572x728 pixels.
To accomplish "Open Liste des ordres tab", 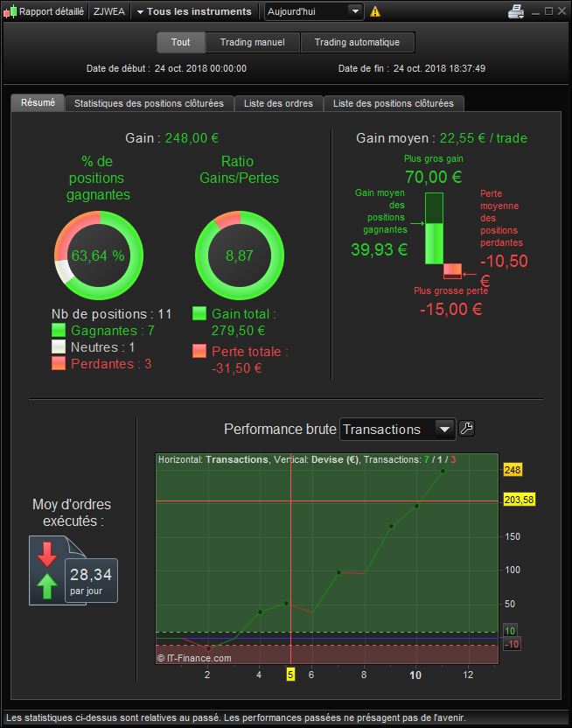I will click(x=278, y=103).
